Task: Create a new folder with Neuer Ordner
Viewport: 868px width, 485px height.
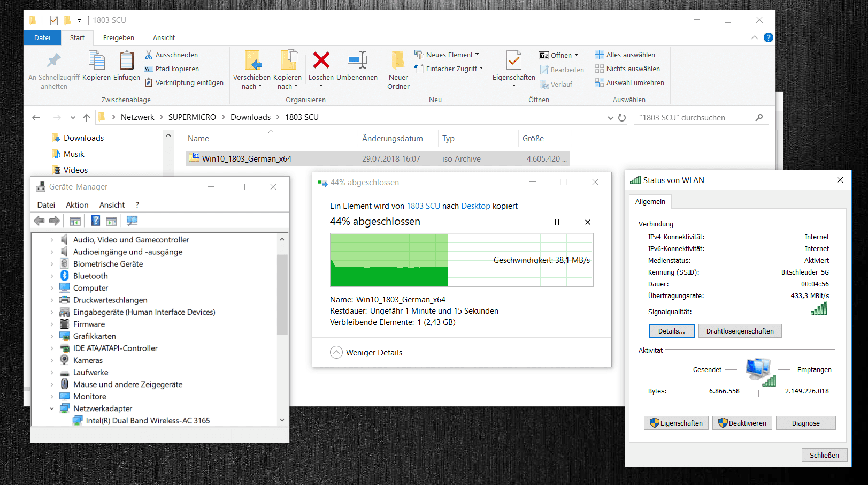Action: [398, 70]
